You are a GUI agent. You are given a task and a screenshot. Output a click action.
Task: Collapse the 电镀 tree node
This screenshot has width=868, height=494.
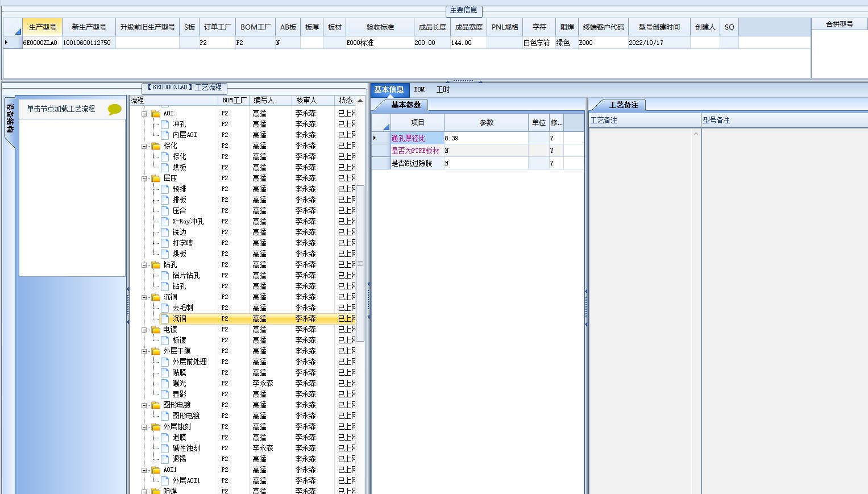click(145, 330)
